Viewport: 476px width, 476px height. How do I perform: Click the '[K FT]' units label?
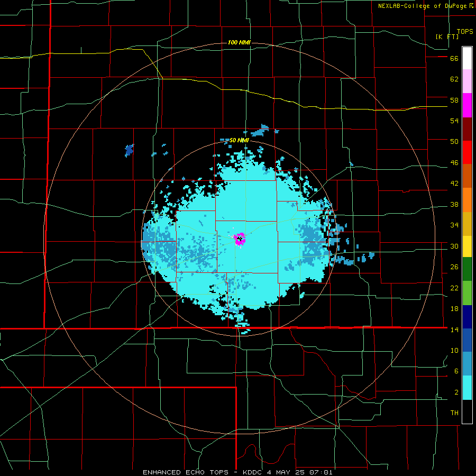(447, 36)
